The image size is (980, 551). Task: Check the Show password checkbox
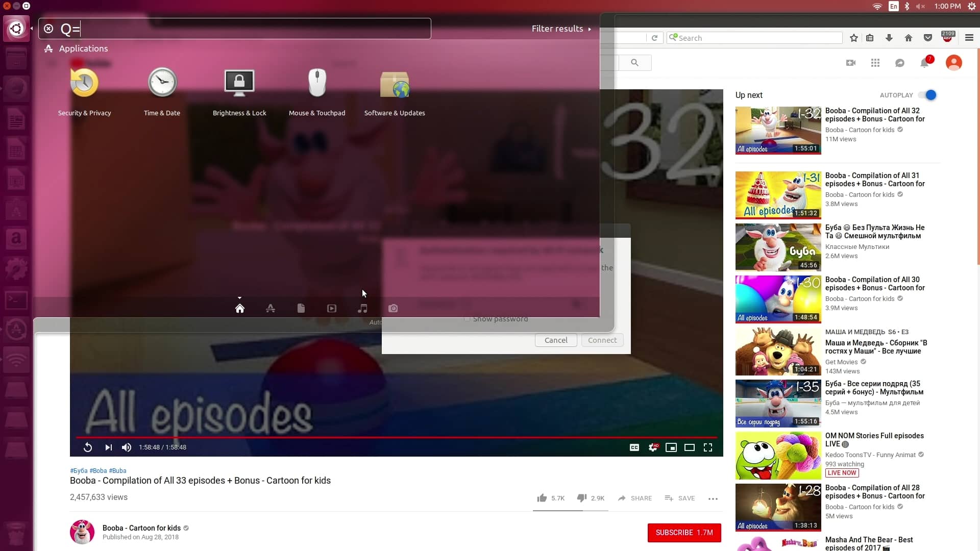click(x=467, y=319)
